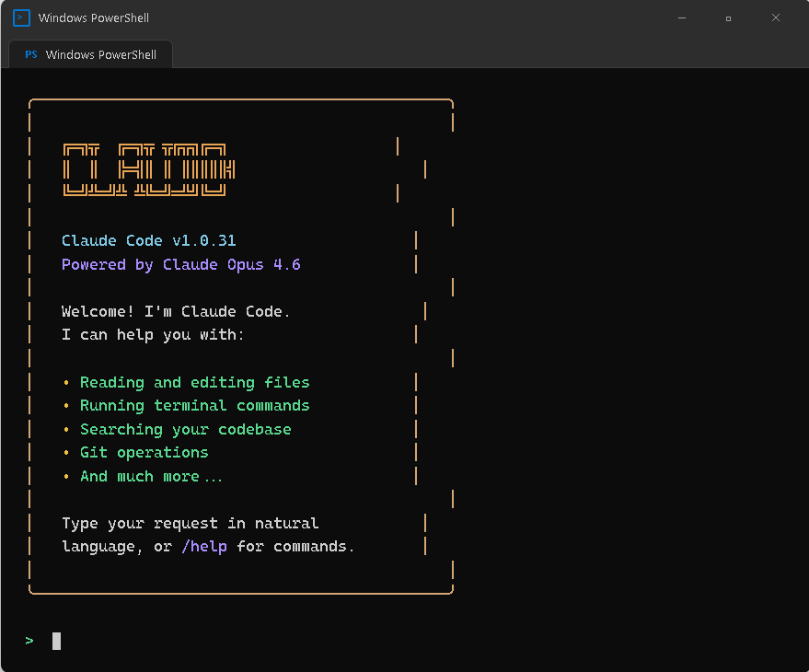Click the And much more... item
Screen dimensions: 809x672
click(x=151, y=476)
